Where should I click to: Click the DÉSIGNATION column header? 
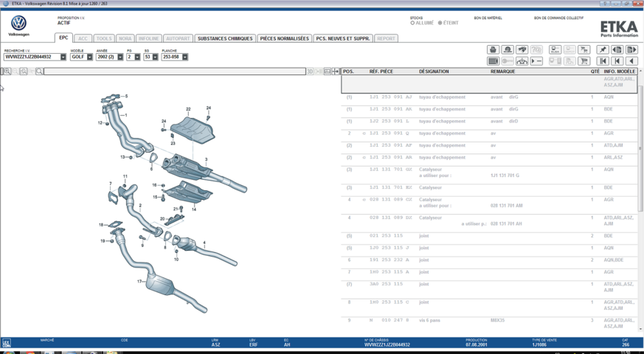(434, 72)
